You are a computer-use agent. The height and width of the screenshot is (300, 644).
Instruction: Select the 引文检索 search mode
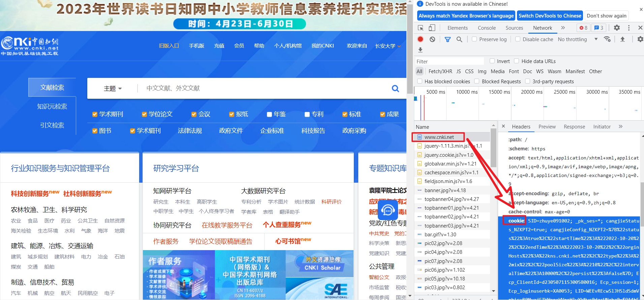(52, 125)
